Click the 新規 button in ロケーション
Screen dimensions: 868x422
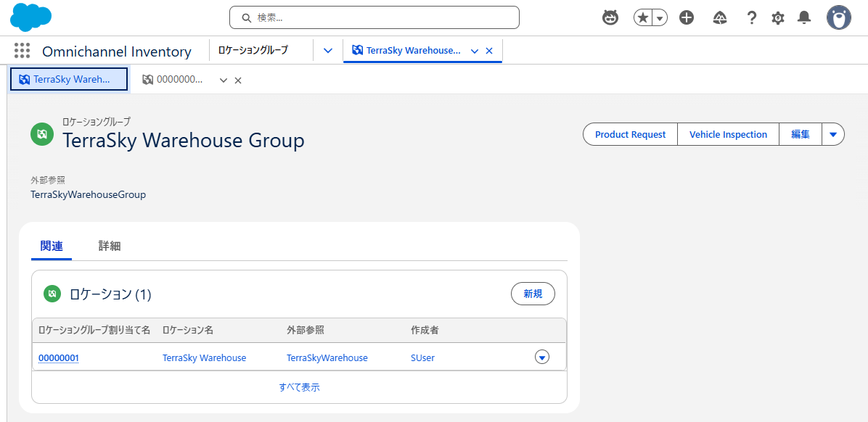coord(533,294)
